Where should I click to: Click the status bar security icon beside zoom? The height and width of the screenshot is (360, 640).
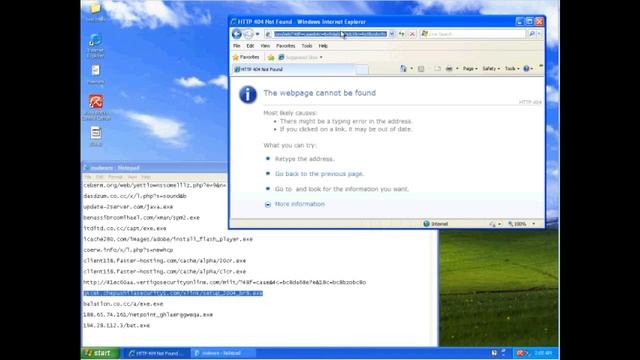(493, 224)
